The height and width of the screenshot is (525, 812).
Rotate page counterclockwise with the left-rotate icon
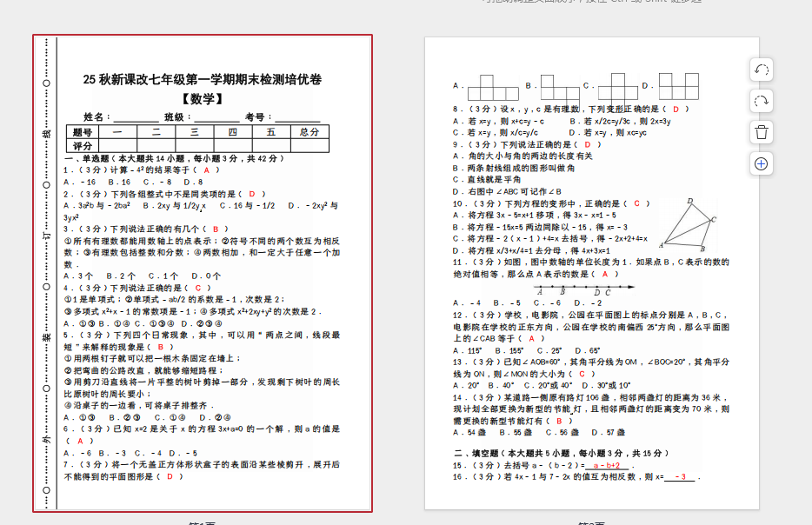[x=761, y=70]
